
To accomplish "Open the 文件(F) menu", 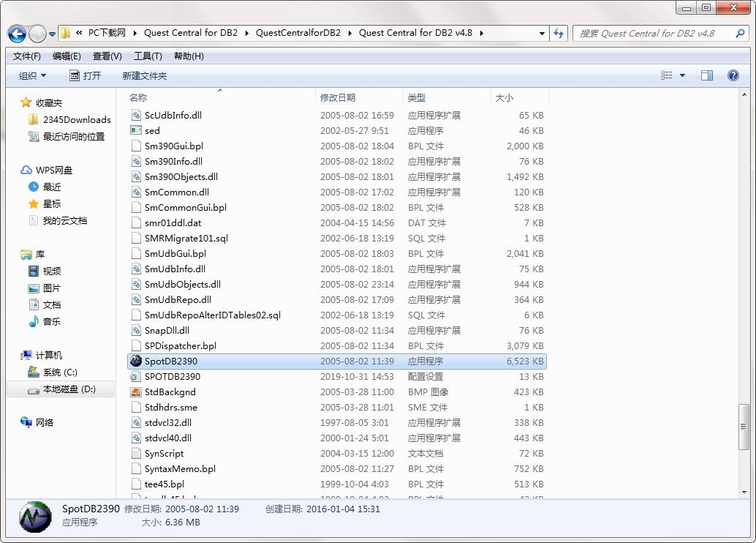I will pos(26,56).
